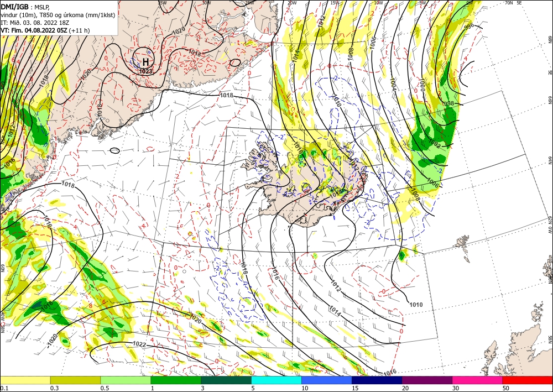Click the 998 isobar label

point(449,103)
